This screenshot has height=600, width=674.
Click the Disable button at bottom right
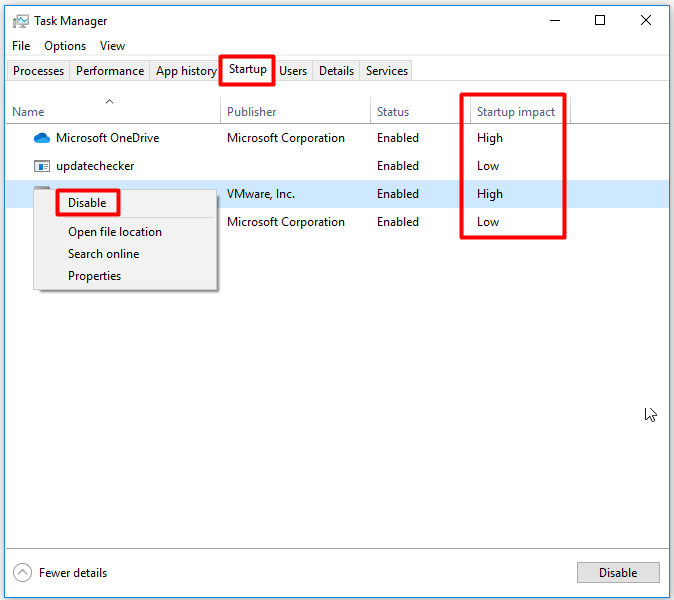coord(618,572)
